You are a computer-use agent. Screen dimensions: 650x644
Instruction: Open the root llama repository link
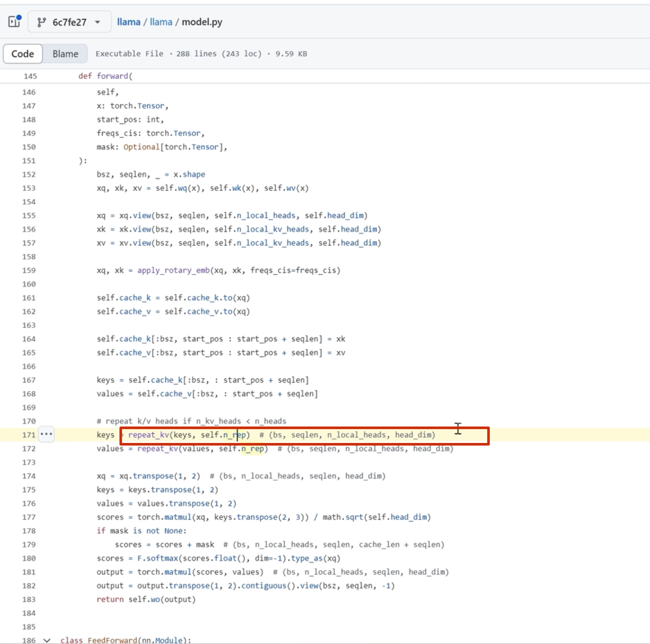click(x=128, y=22)
